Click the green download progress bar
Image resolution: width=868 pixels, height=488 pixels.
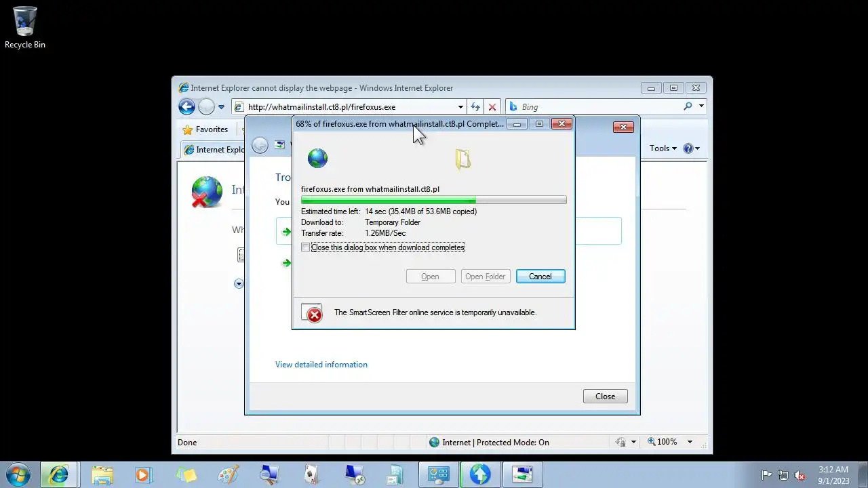tap(433, 200)
